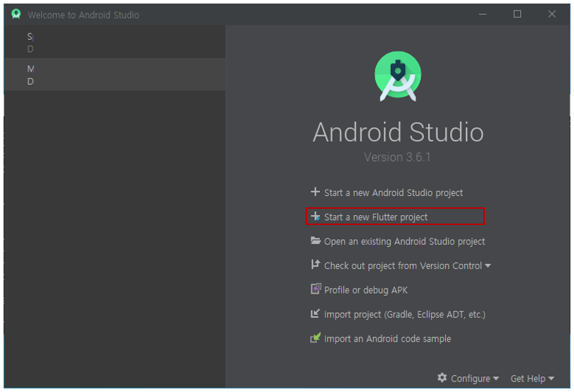The width and height of the screenshot is (574, 392).
Task: Click the plus icon beside new Android Studio project
Action: (x=315, y=192)
